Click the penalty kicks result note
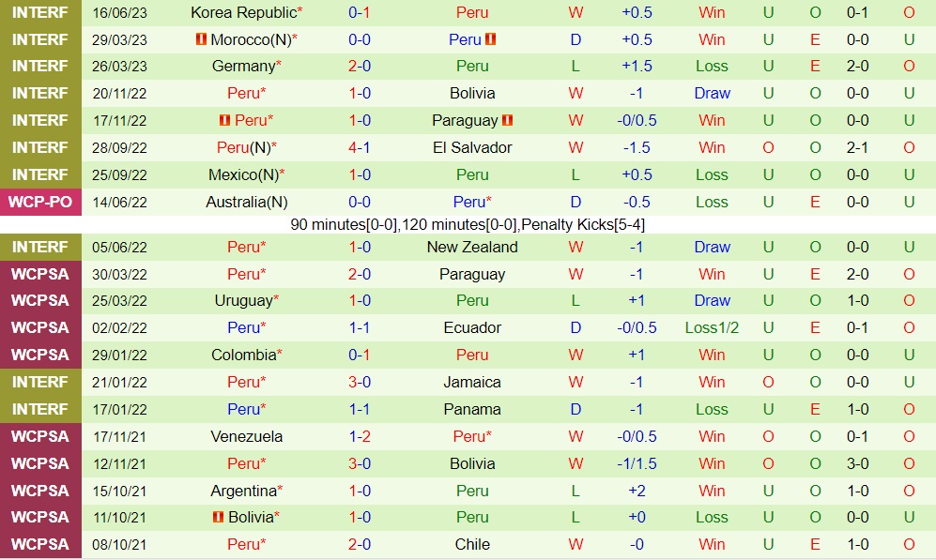 coord(468,224)
